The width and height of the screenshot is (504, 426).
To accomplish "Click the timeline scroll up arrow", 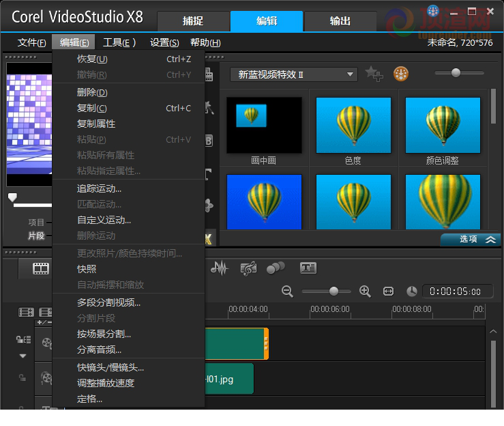I will click(x=493, y=331).
